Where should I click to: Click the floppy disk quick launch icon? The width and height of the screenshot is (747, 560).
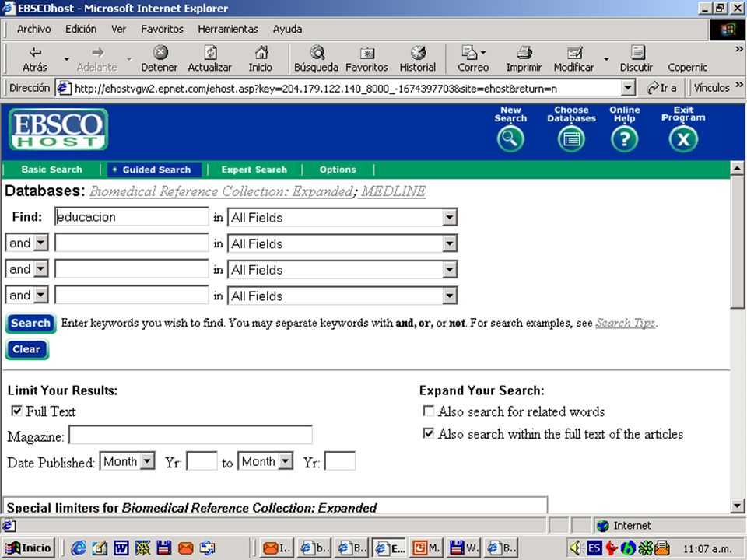tap(164, 548)
